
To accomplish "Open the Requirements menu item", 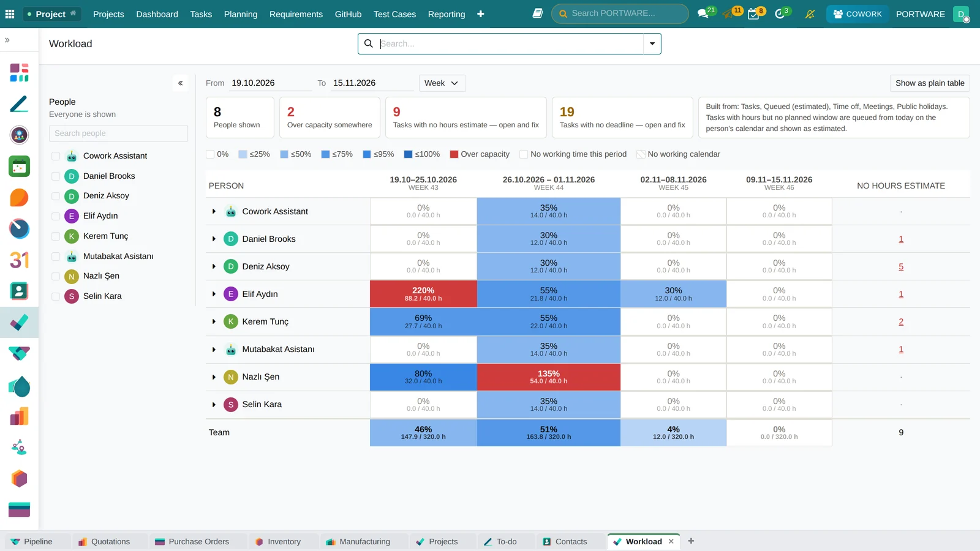I will [x=296, y=13].
